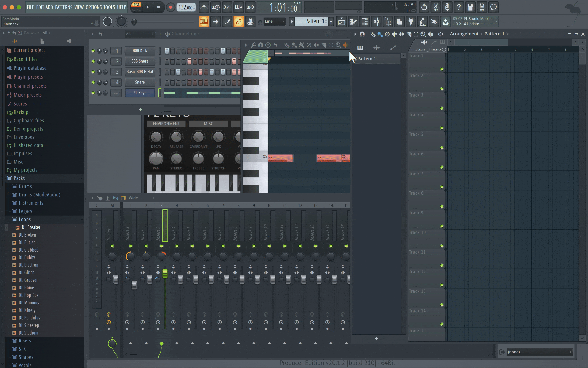Toggle the playlist snap magnet icon
Image resolution: width=588 pixels, height=368 pixels.
click(362, 34)
